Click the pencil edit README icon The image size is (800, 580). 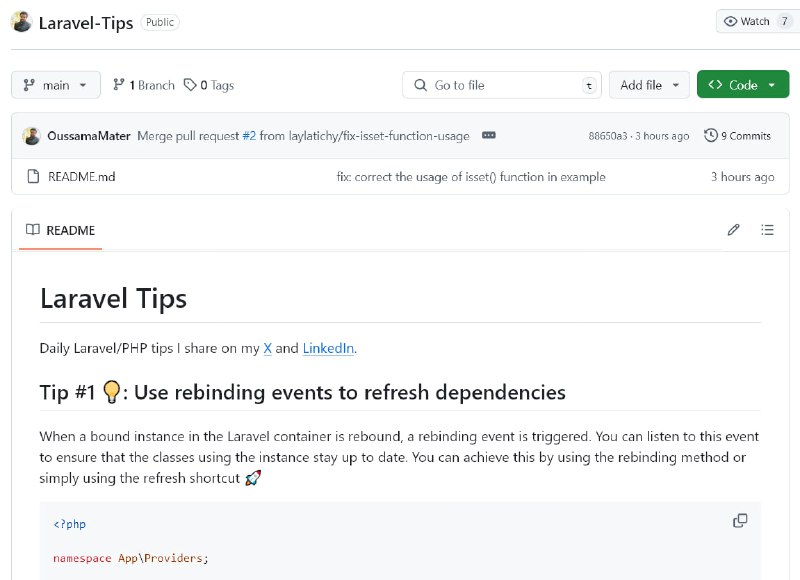click(x=733, y=230)
